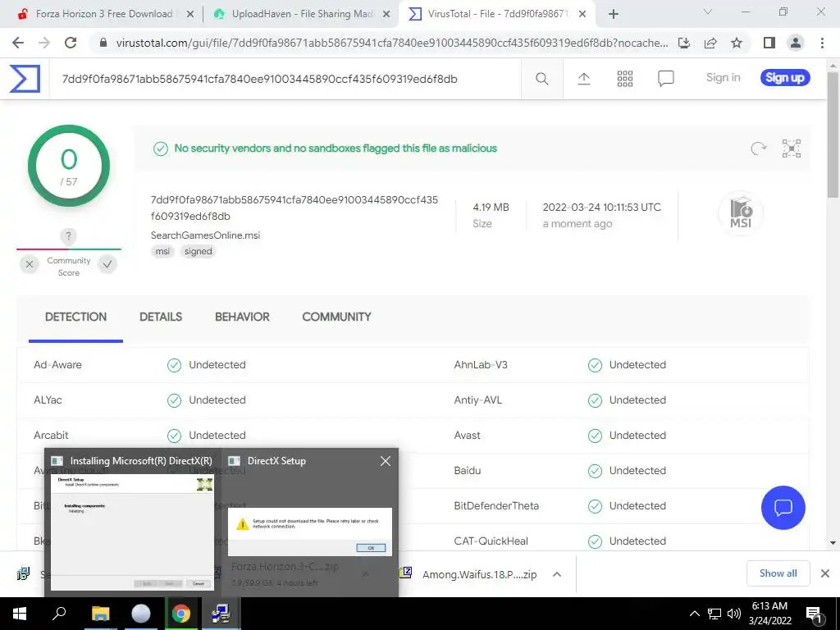Click Chrome icon in taskbar
Screen dimensions: 840x630
pos(181,614)
